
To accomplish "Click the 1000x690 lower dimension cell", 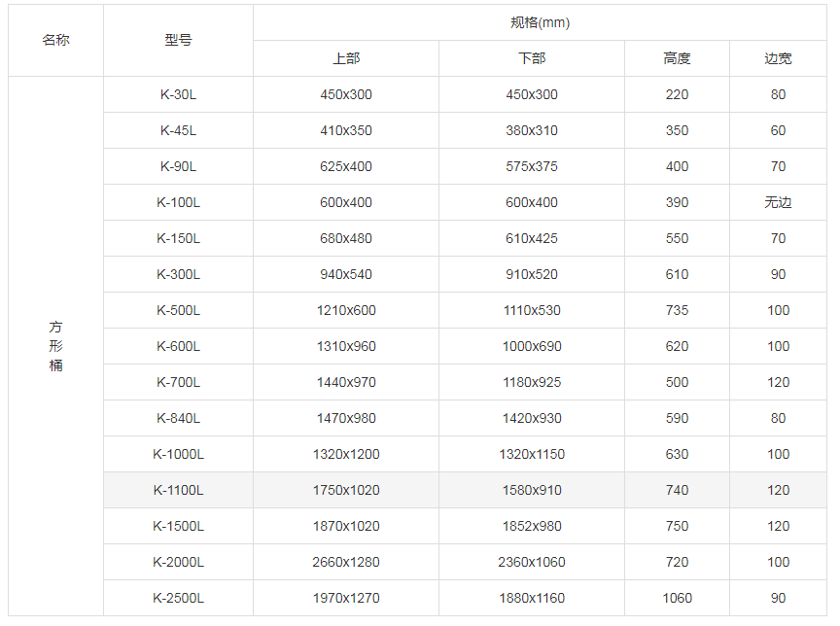I will pyautogui.click(x=532, y=346).
